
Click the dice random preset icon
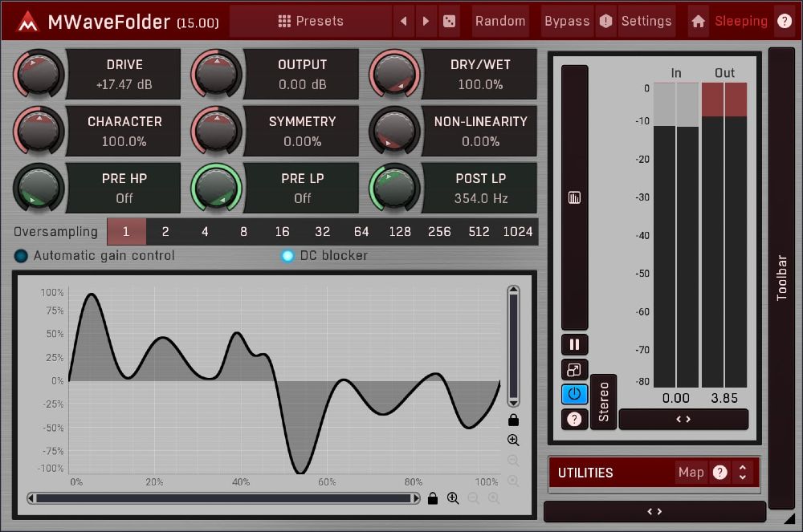pos(449,21)
